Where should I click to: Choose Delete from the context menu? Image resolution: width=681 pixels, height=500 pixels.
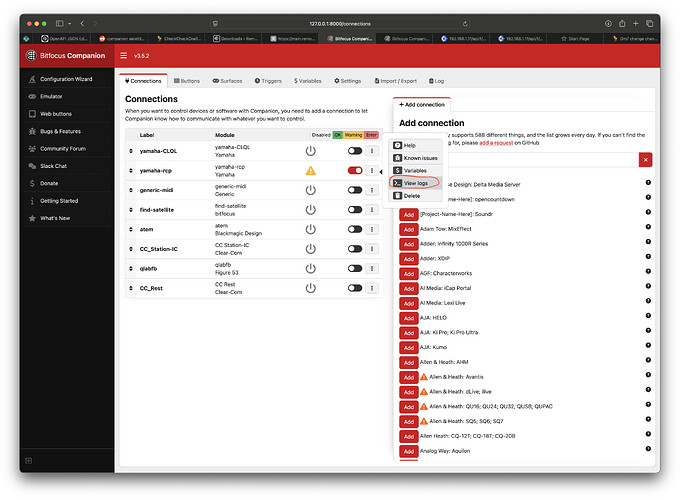pos(415,195)
